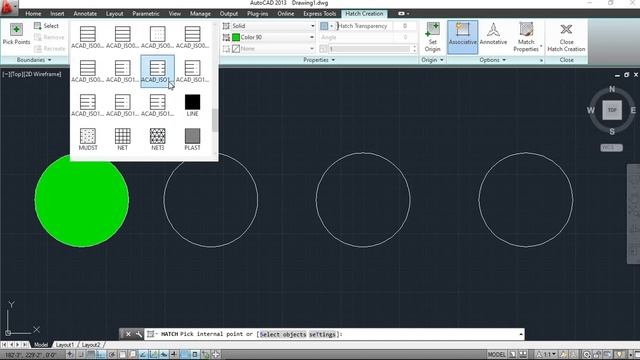Click the green Color 90 swatch
640x360 pixels.
pyautogui.click(x=236, y=37)
